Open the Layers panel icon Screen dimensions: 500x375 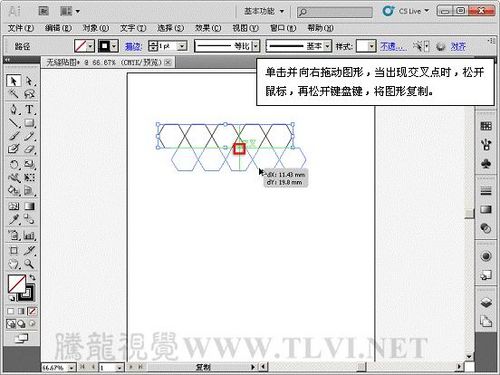coord(486,303)
